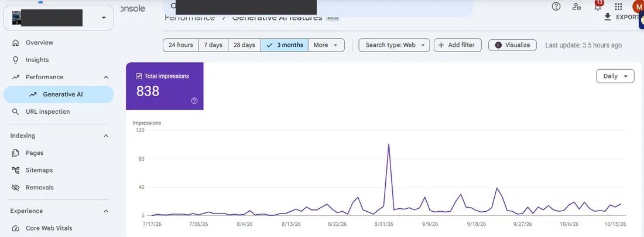
Task: Click the 838 total impressions value
Action: tap(148, 91)
